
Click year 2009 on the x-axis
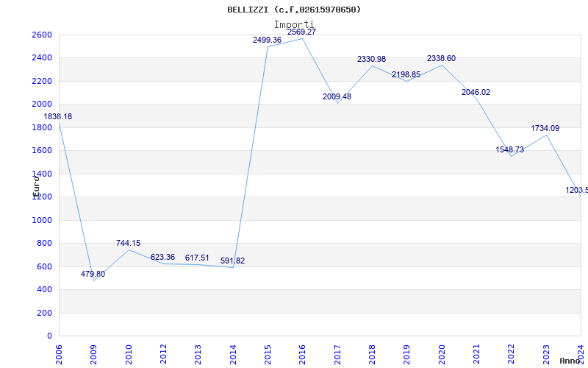click(94, 353)
